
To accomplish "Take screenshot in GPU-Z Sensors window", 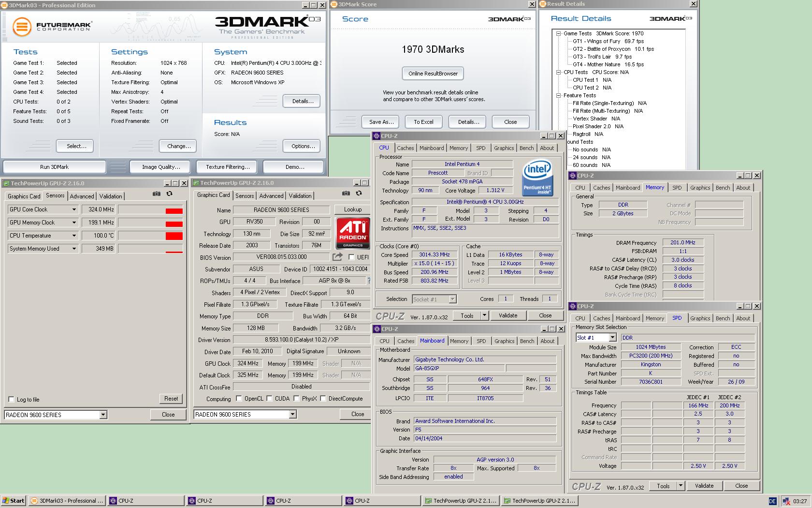I will tap(157, 194).
